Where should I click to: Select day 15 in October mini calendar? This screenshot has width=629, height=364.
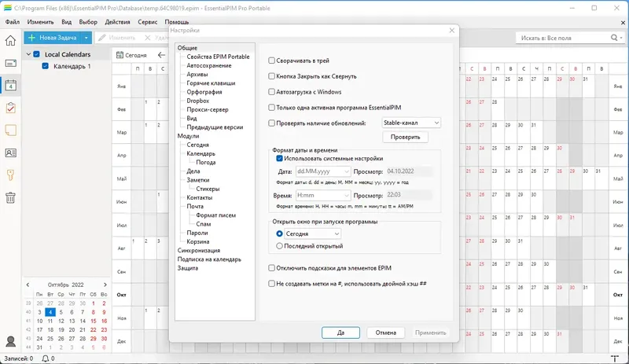[93, 321]
